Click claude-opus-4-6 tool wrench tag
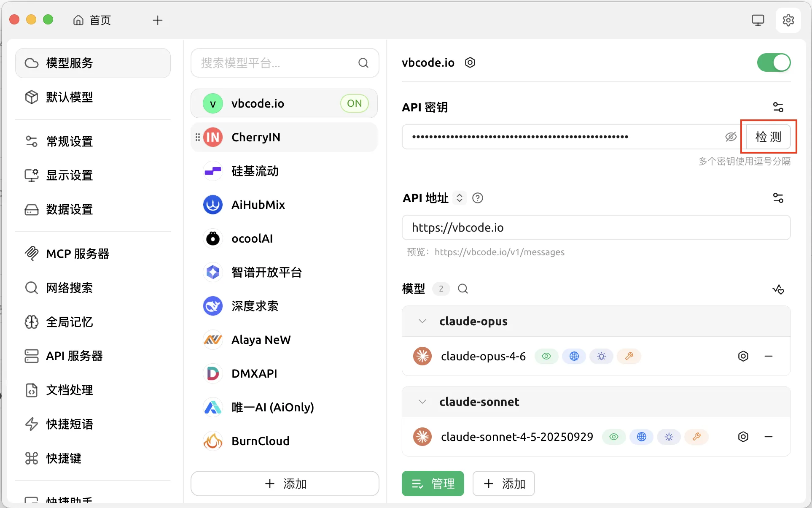812x508 pixels. coord(629,356)
